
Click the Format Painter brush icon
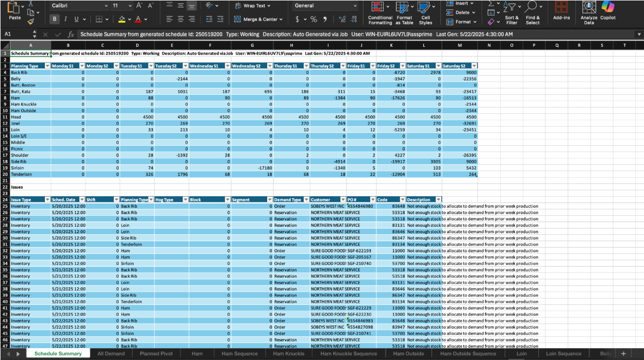pos(31,22)
